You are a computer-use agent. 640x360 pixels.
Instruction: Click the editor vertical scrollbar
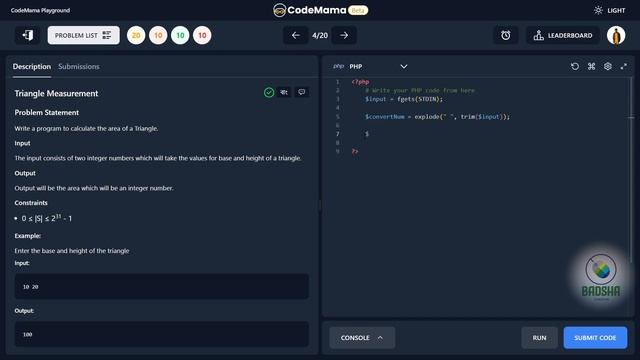point(631,169)
